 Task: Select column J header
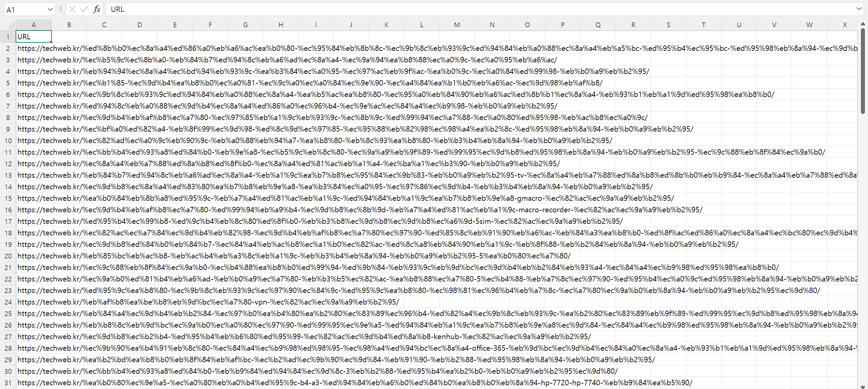(351, 25)
